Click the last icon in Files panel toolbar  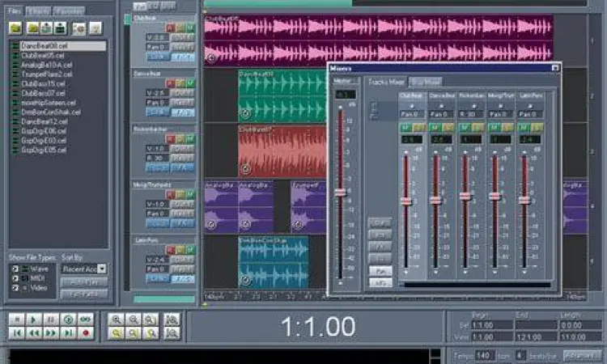[96, 28]
